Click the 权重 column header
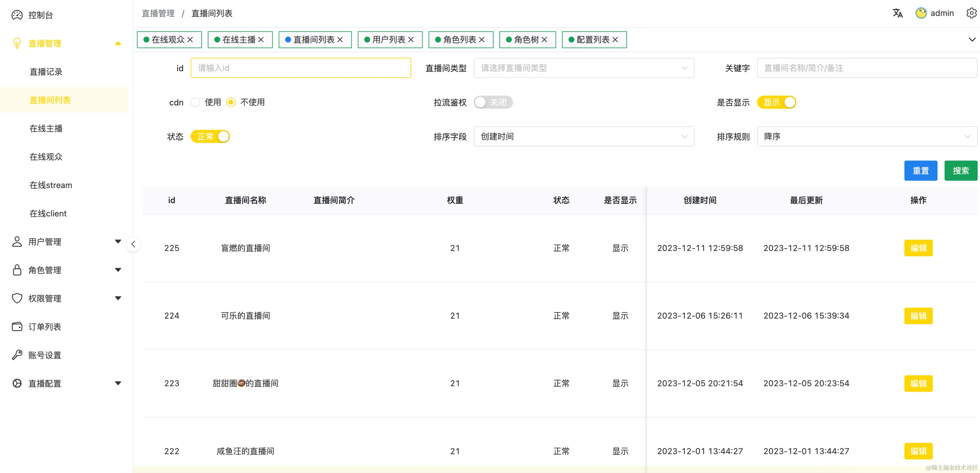Screen dimensions: 980x473 point(455,200)
